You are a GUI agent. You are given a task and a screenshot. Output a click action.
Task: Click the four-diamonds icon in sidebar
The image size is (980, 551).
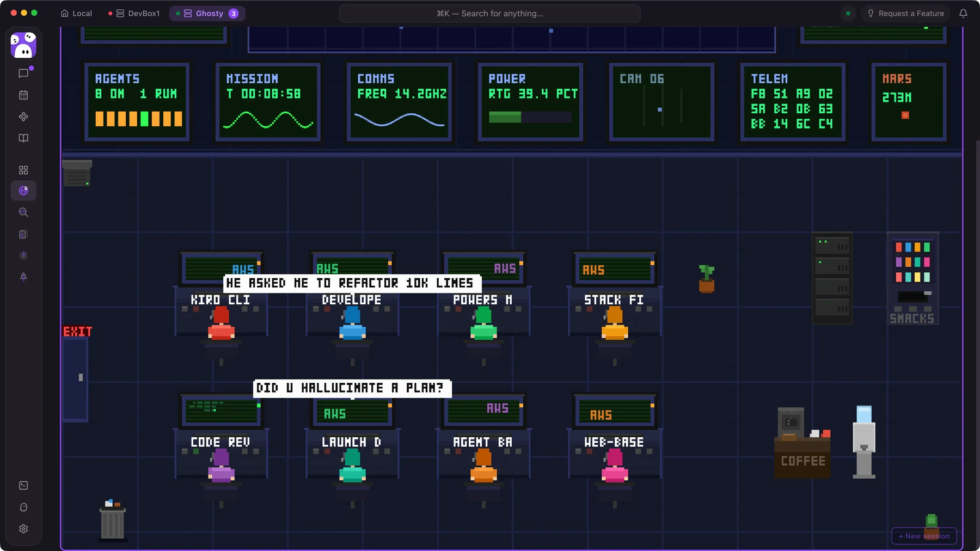[x=23, y=117]
